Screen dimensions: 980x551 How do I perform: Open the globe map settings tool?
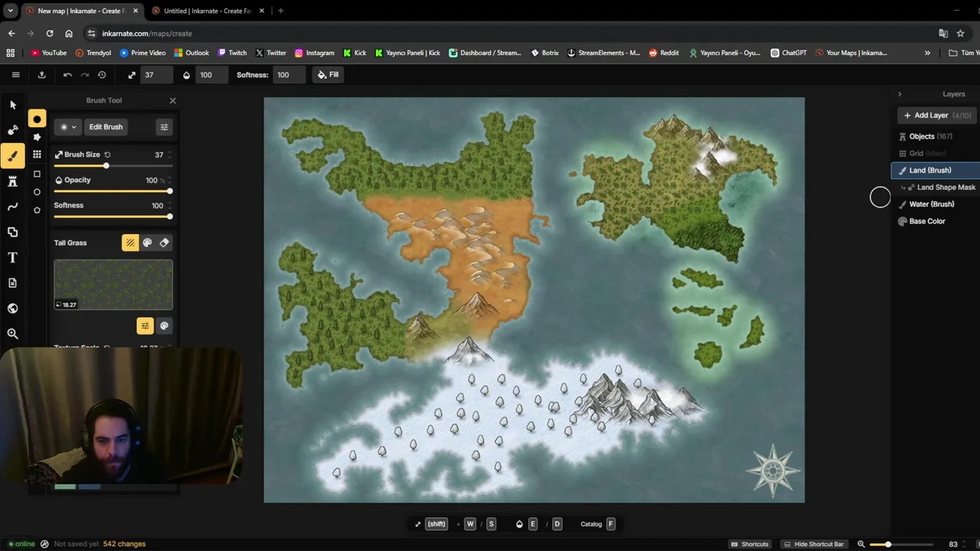point(12,308)
